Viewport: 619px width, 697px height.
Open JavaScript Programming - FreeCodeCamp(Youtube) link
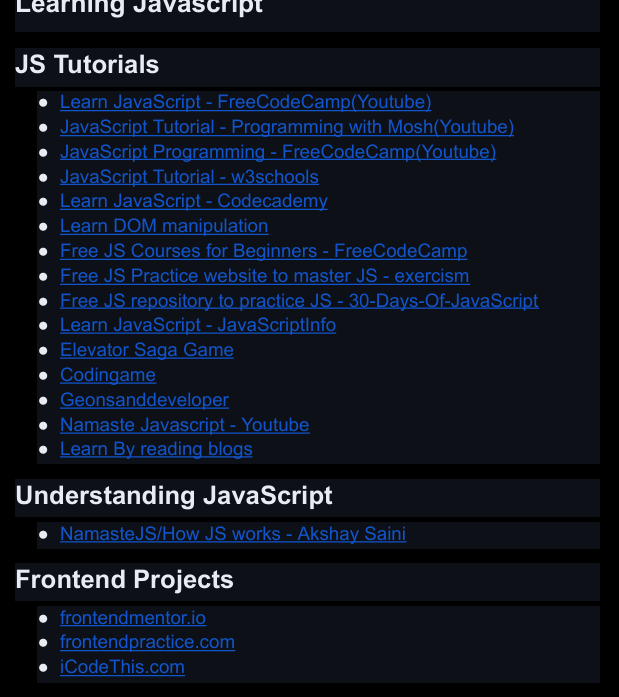[x=277, y=152]
